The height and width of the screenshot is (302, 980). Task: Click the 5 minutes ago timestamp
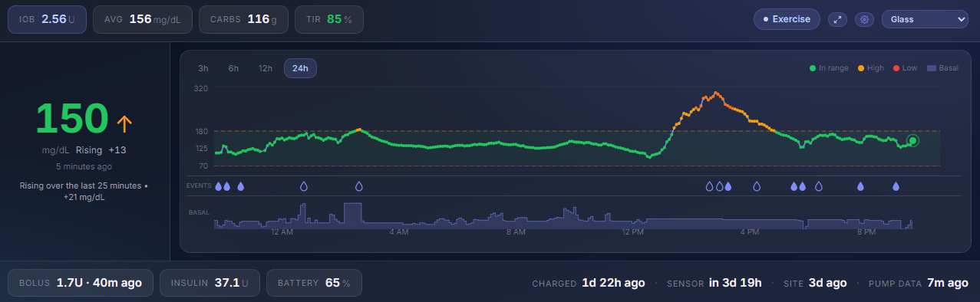84,166
